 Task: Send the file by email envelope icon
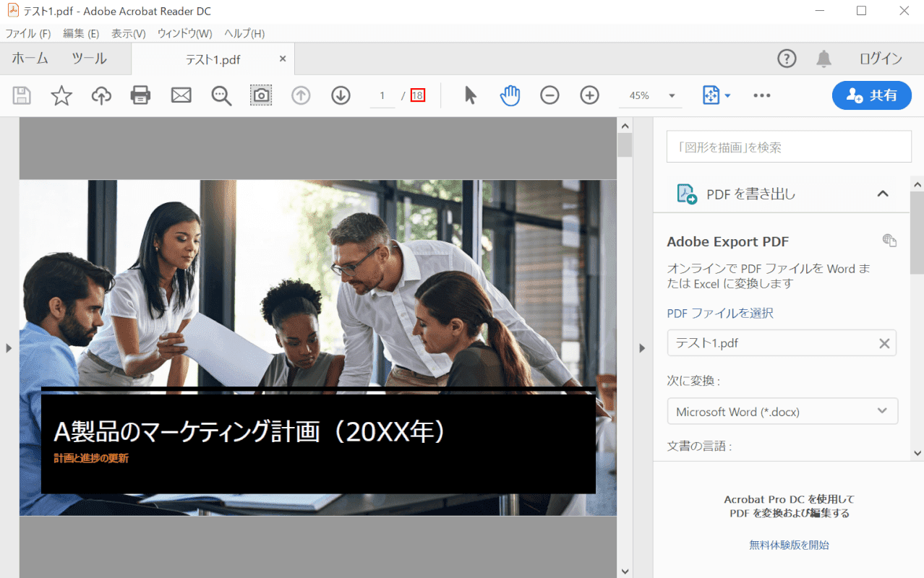tap(181, 95)
